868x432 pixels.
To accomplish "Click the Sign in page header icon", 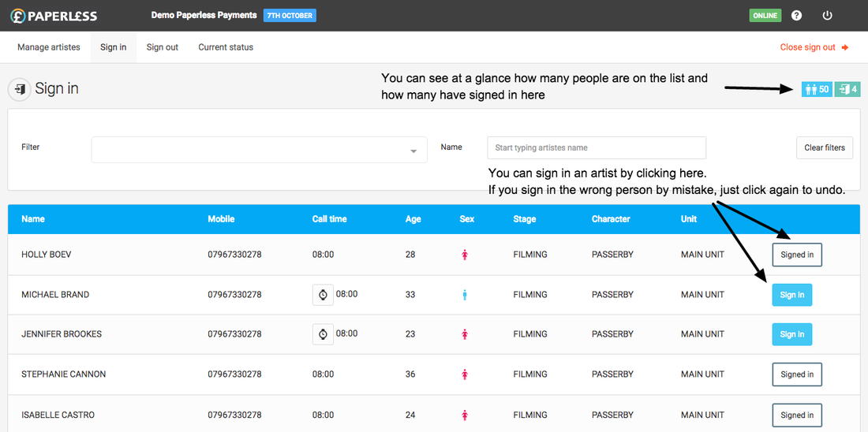I will click(x=19, y=89).
